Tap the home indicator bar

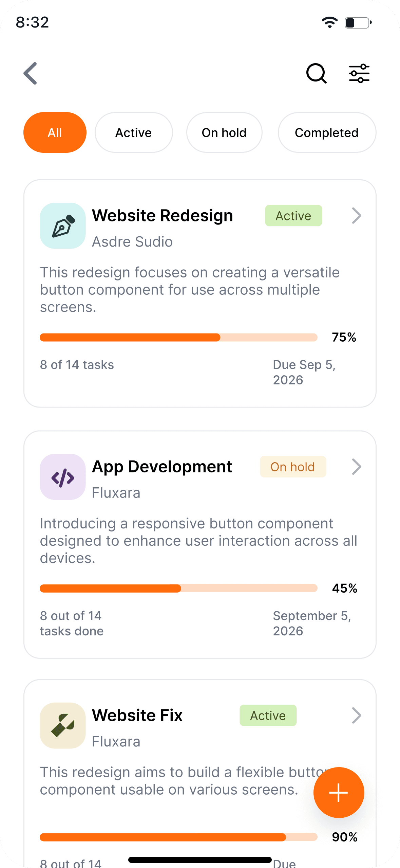[200, 860]
